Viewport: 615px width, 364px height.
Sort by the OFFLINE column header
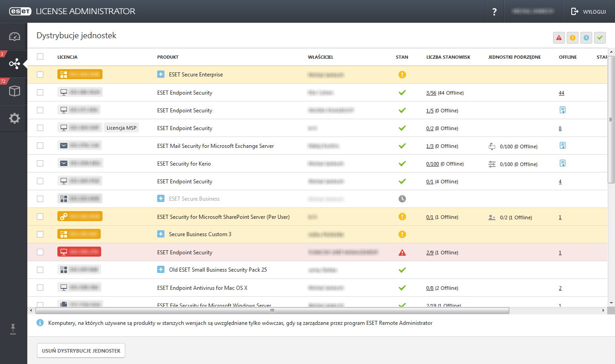click(568, 57)
